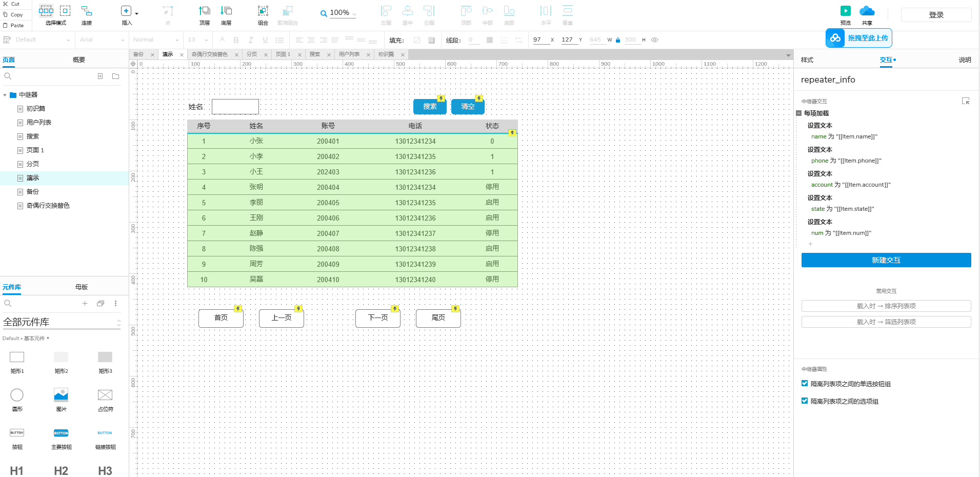This screenshot has width=980, height=477.
Task: Click 载入时 → 排序列表项 common interaction
Action: pyautogui.click(x=886, y=306)
